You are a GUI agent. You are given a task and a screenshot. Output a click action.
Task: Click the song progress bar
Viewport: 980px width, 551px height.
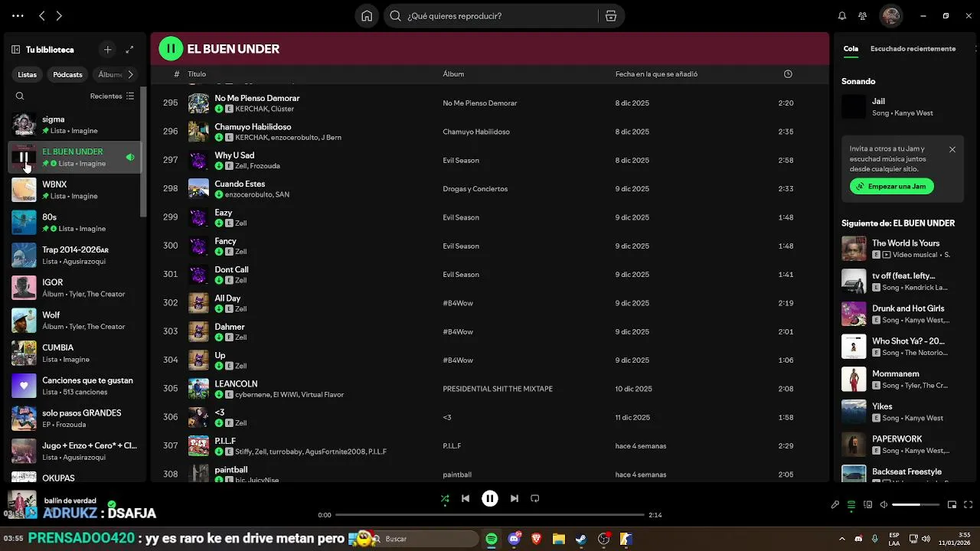[490, 515]
